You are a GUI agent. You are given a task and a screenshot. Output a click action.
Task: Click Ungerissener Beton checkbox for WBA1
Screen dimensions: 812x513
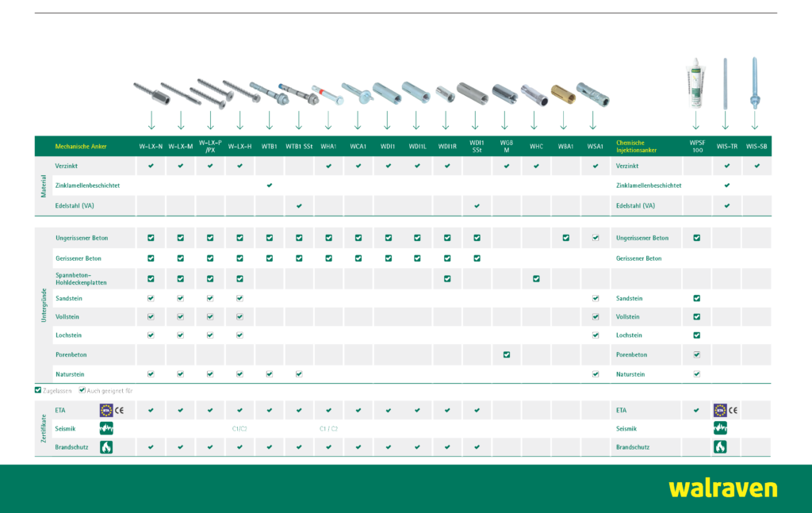click(x=566, y=238)
